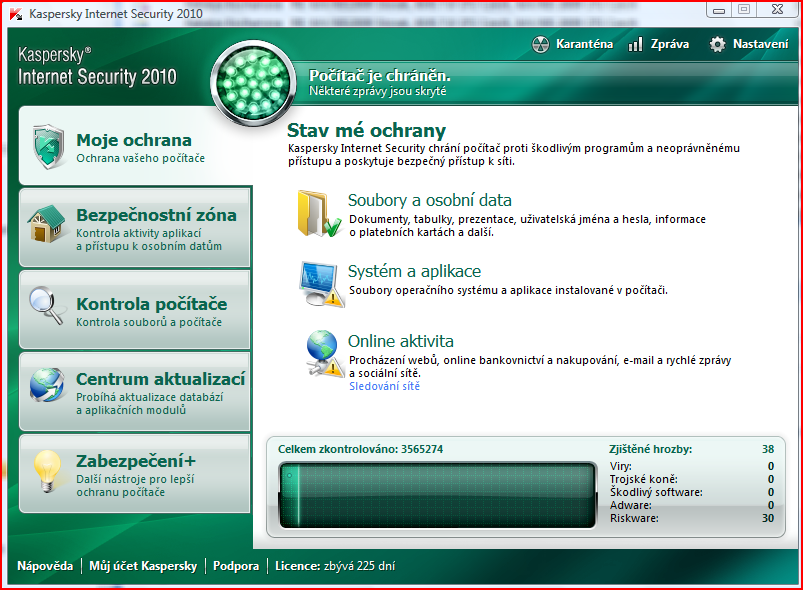803x590 pixels.
Task: Click the Karanténa radiation icon
Action: 540,45
